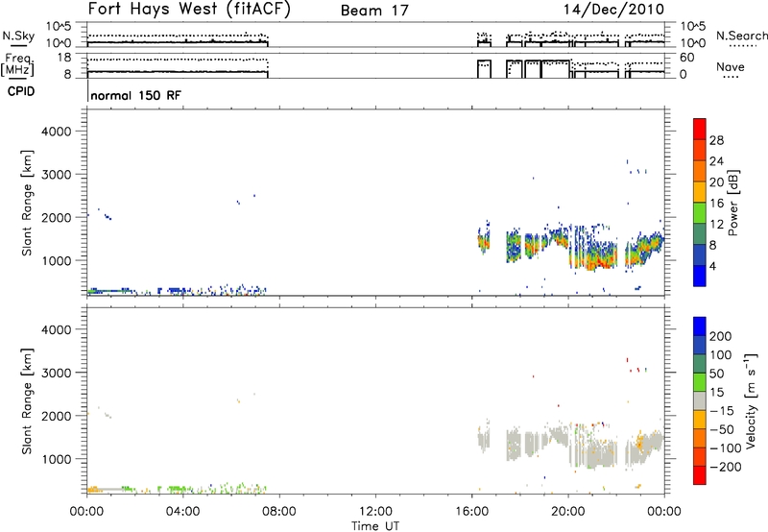Click 'Slant Range [km]' label of velocity panel
This screenshot has width=768, height=532.
pyautogui.click(x=27, y=400)
